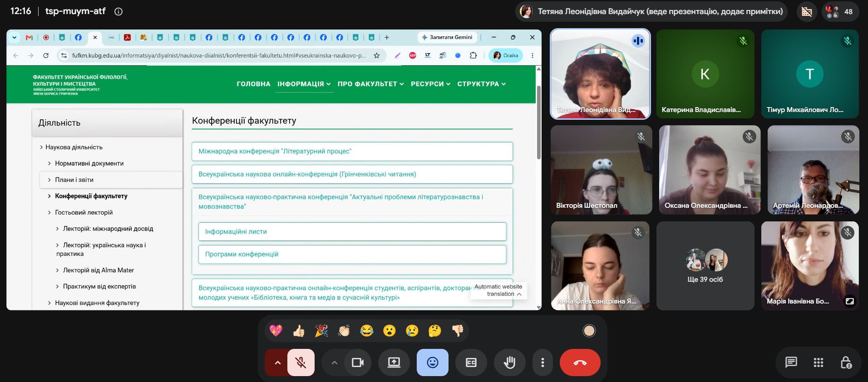This screenshot has width=868, height=382.
Task: Open the СТРУКТУРА menu on website
Action: [x=481, y=84]
